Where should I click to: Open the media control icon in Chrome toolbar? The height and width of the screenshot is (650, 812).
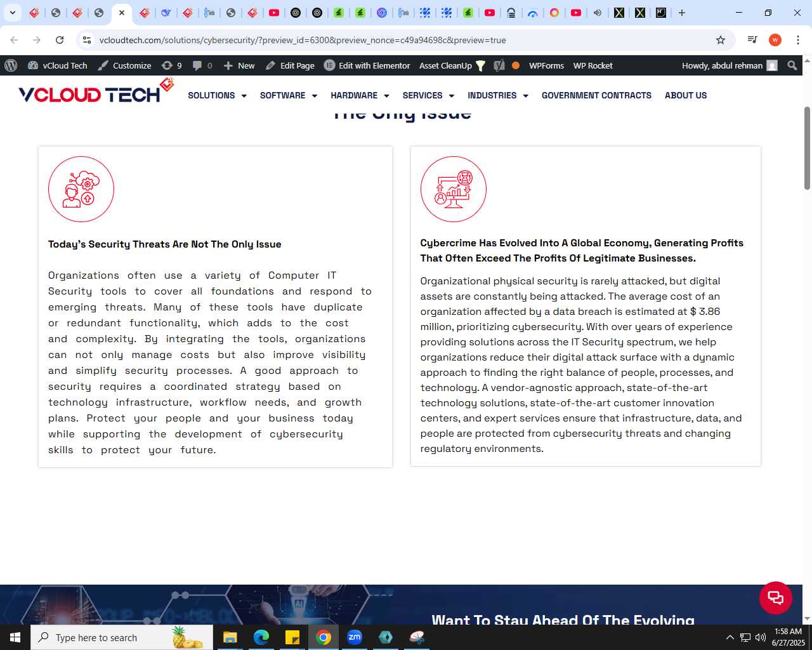[752, 40]
